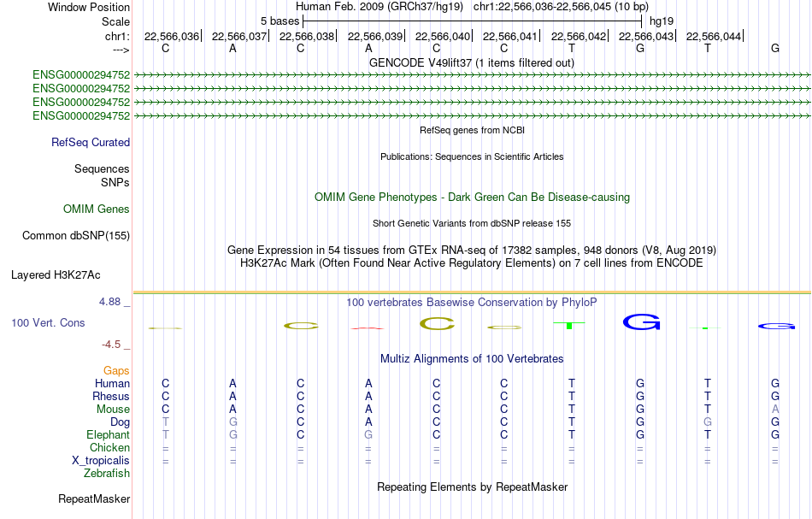The width and height of the screenshot is (812, 519).
Task: Click Multiz Alignments of 100 Vertebrates title
Action: 472,358
